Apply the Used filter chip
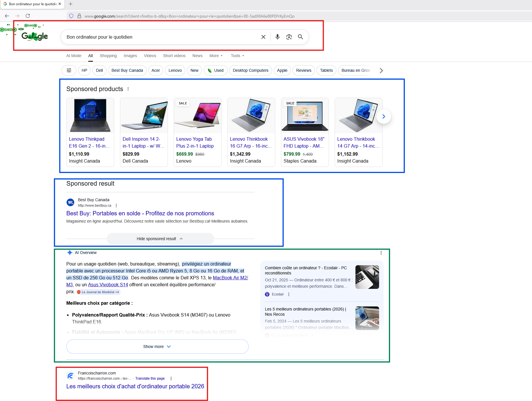Screen dimensions: 532x401 (x=216, y=70)
